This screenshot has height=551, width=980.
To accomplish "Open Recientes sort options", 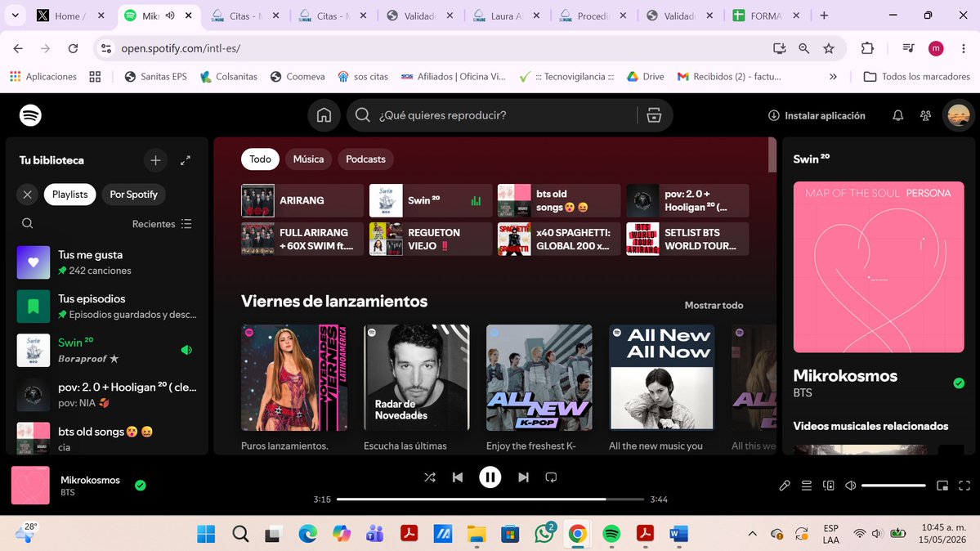I will tap(162, 224).
